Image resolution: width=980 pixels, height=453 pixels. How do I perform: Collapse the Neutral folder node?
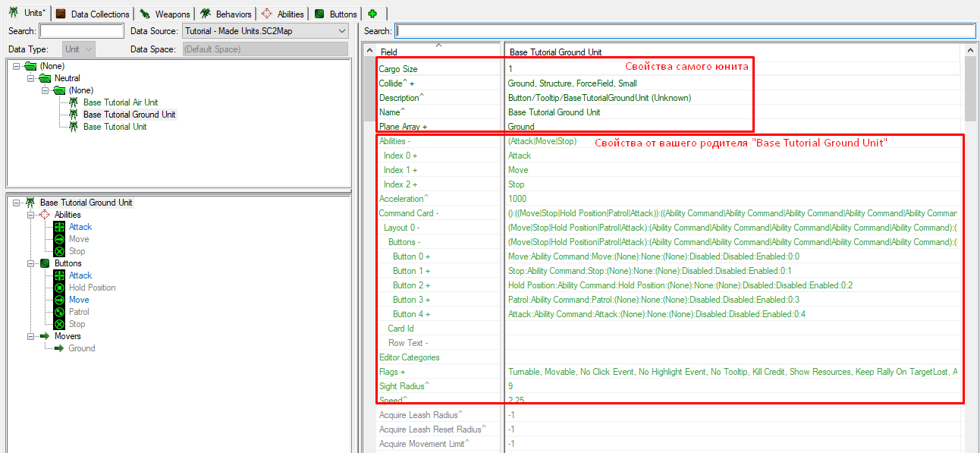[x=31, y=78]
